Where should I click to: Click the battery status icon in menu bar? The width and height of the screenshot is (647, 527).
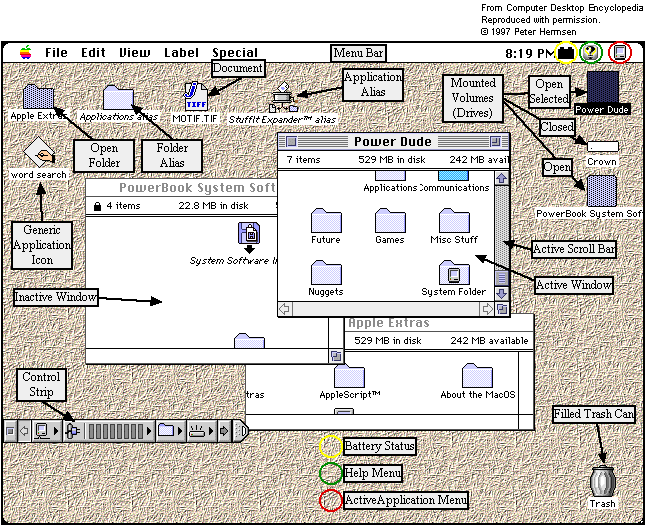tap(566, 53)
